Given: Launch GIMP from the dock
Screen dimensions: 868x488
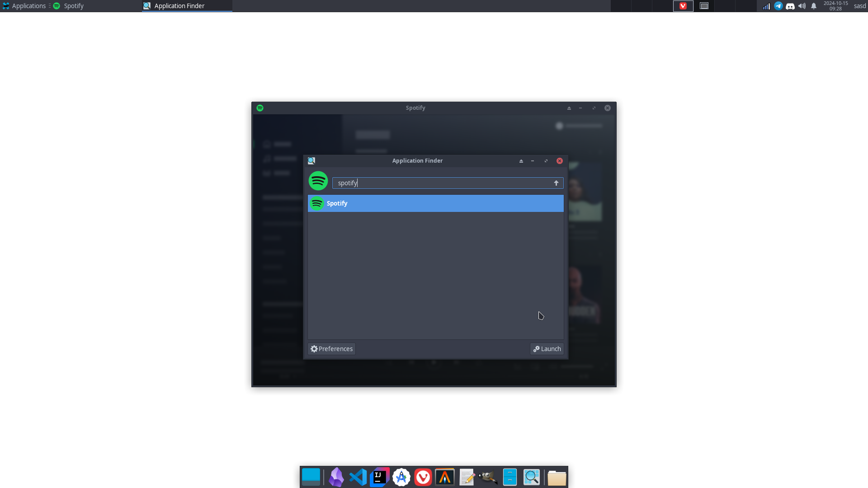Looking at the screenshot, I should tap(488, 477).
